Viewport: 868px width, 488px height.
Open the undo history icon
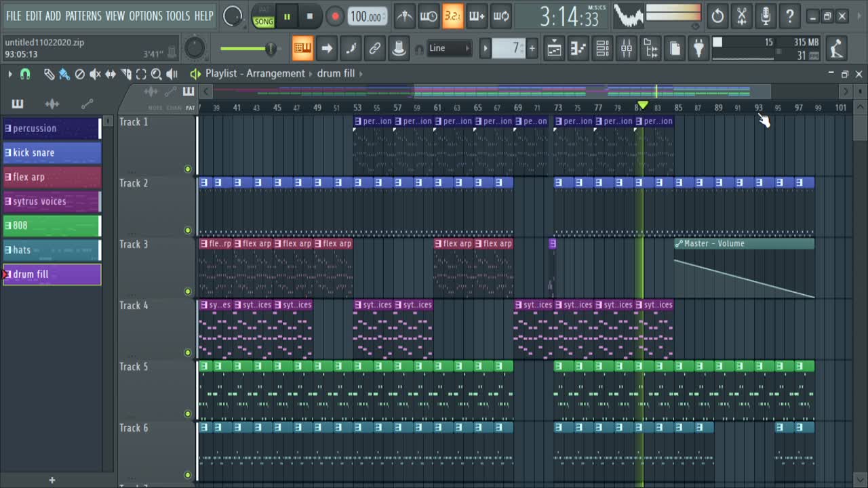click(x=717, y=16)
